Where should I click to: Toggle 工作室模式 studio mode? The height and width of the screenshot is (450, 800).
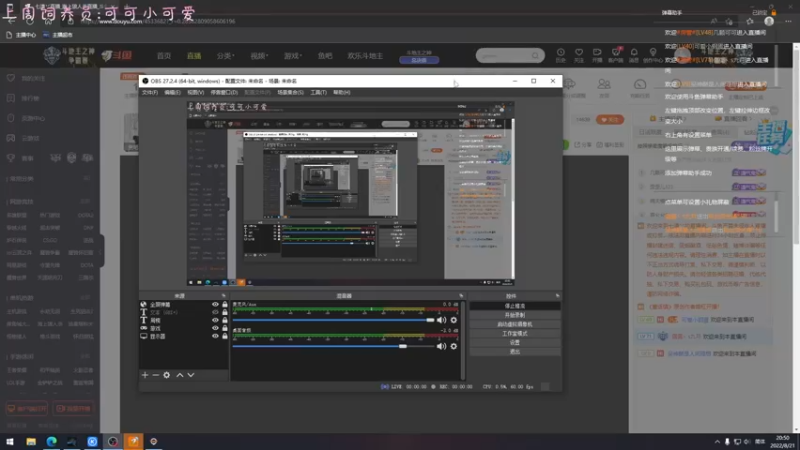[515, 333]
